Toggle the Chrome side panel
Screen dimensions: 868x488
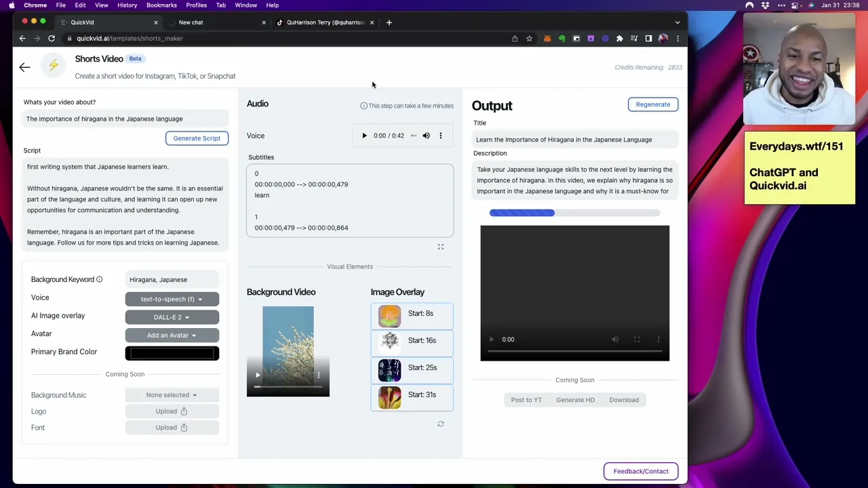[x=648, y=39]
